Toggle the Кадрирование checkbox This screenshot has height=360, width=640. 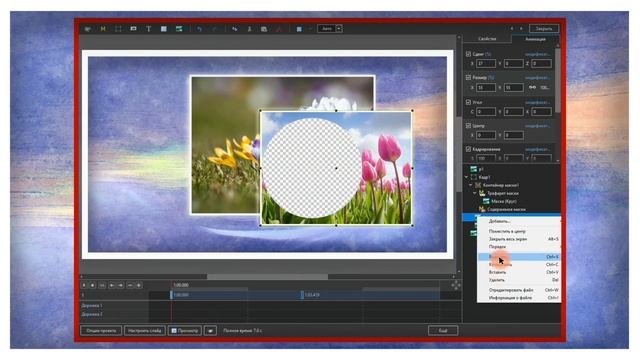(x=468, y=149)
